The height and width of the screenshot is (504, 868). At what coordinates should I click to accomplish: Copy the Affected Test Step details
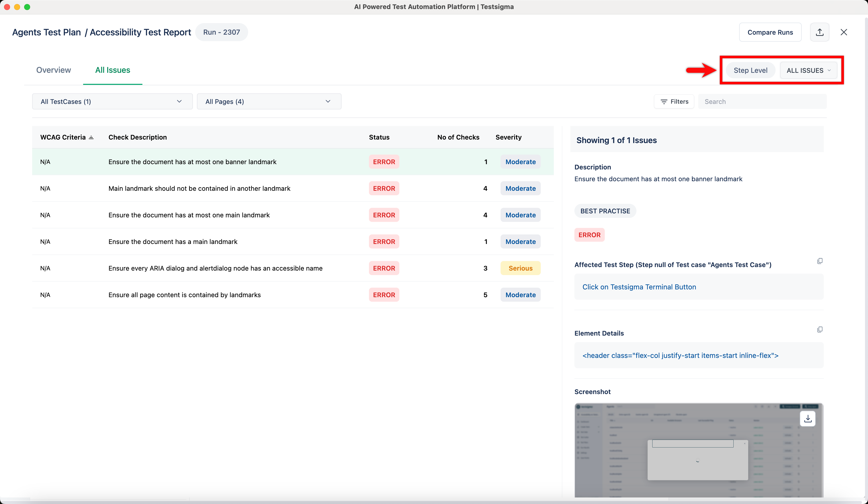pyautogui.click(x=820, y=261)
